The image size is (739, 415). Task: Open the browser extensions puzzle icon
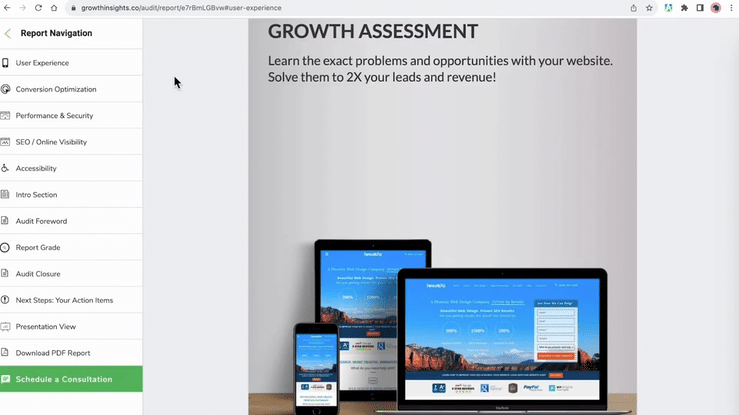684,8
